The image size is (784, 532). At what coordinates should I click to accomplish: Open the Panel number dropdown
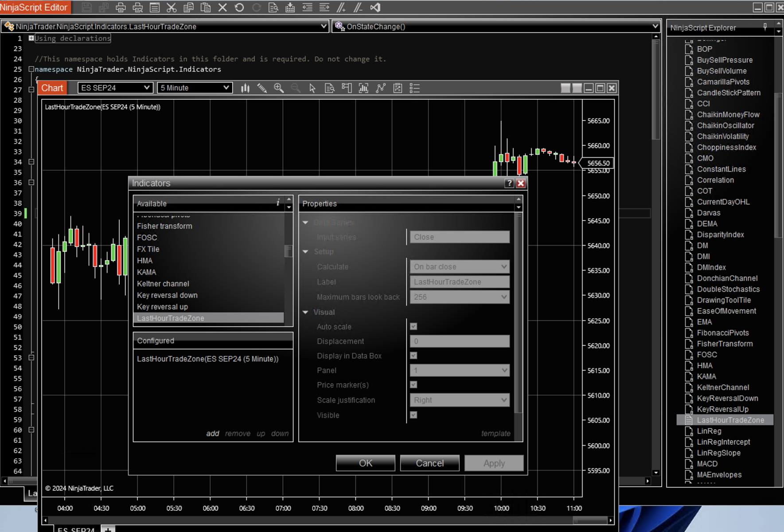pos(460,370)
